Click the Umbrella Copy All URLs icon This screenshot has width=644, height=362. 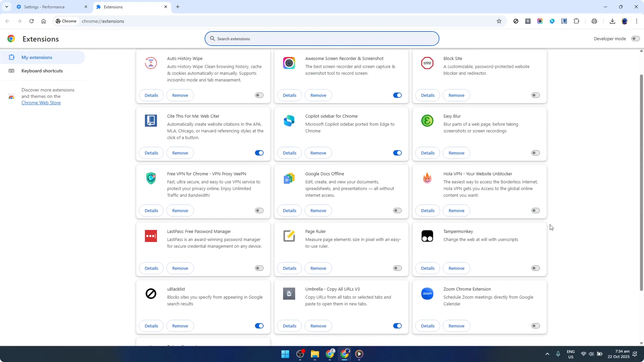pos(289,294)
